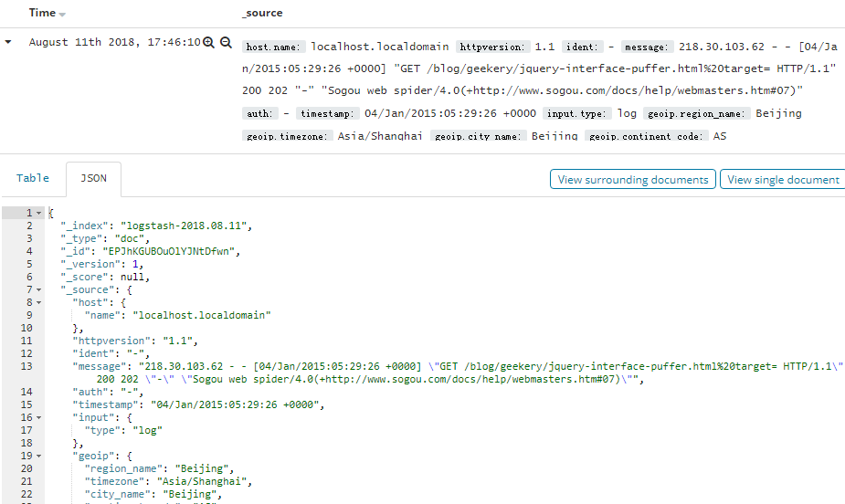Fold the "input" object at line 16

tap(38, 417)
